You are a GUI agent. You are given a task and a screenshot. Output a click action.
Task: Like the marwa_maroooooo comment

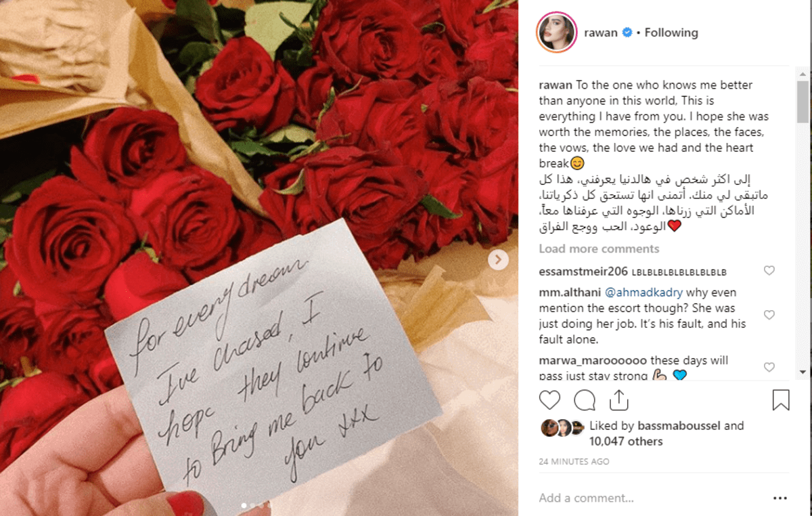click(x=769, y=367)
